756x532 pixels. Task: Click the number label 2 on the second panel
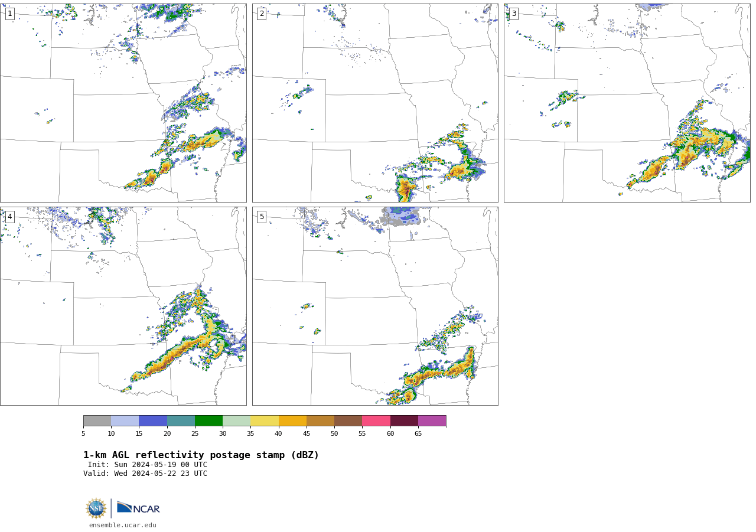(262, 14)
